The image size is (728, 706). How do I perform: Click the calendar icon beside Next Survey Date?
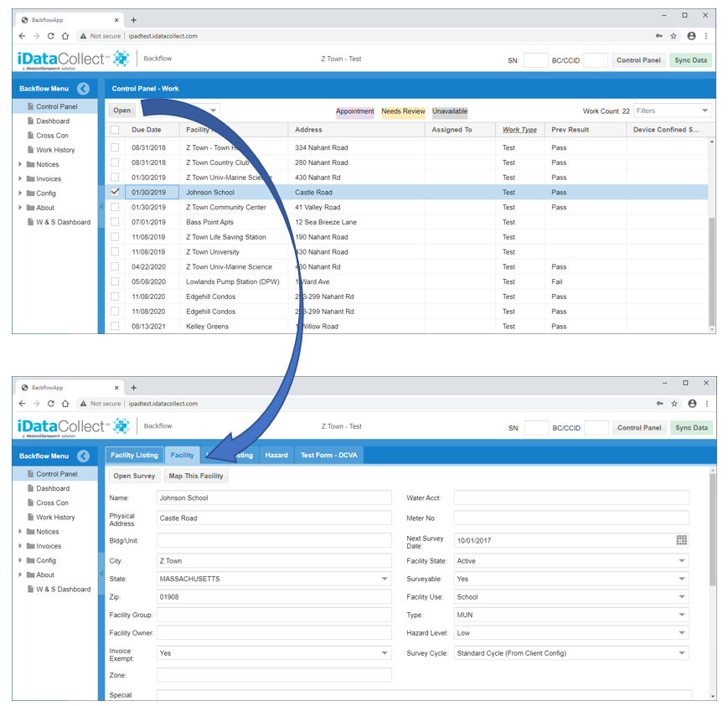click(681, 540)
